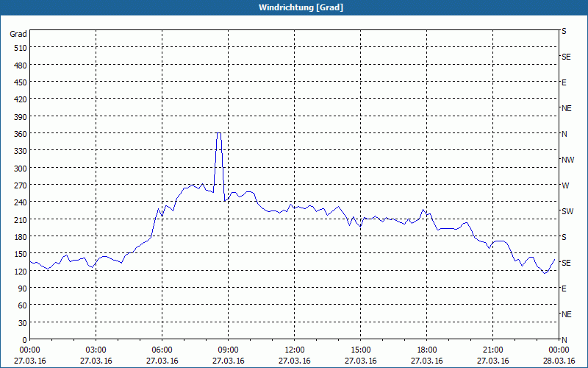This screenshot has width=588, height=368.
Task: Select the 390 degree axis label
Action: (x=21, y=117)
